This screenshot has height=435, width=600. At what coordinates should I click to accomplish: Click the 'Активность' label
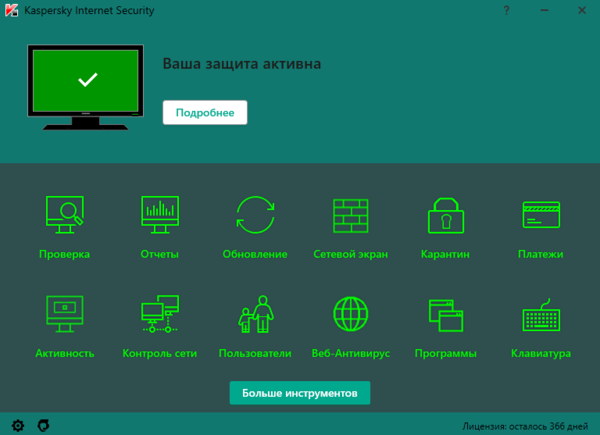click(x=65, y=354)
